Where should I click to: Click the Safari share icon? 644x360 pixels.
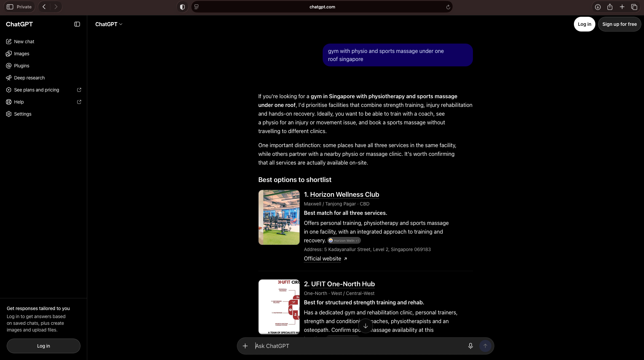click(x=610, y=7)
